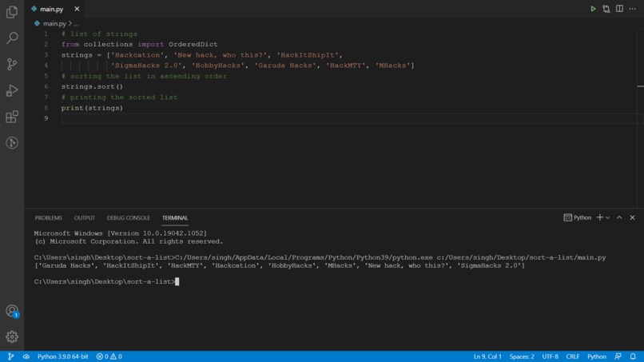Click the print(strings) code line
Image resolution: width=644 pixels, height=362 pixels.
point(92,108)
